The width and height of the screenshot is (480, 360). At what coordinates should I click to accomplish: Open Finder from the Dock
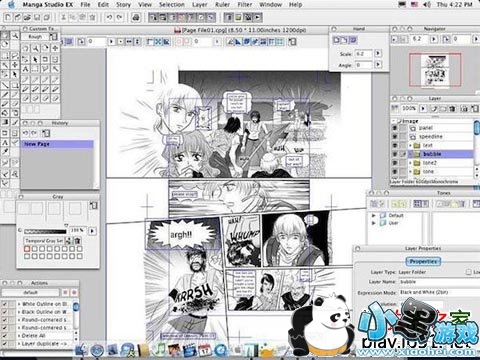(x=81, y=350)
